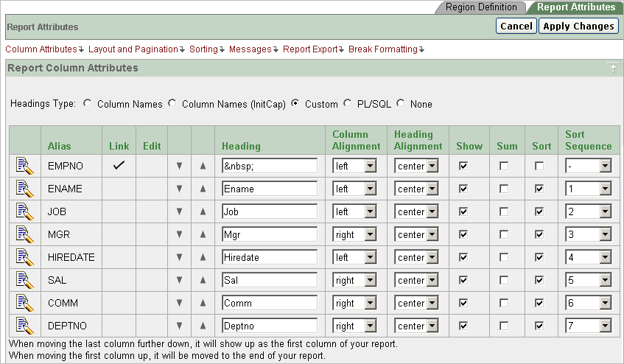Enable the Sort checkbox for EMPNO
Screen dimensions: 624x364
[x=540, y=167]
